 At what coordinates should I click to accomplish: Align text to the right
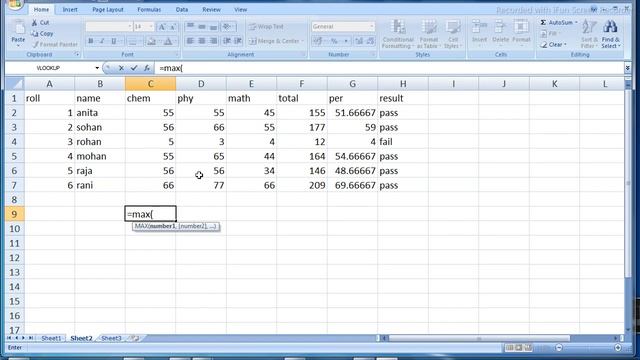click(213, 41)
